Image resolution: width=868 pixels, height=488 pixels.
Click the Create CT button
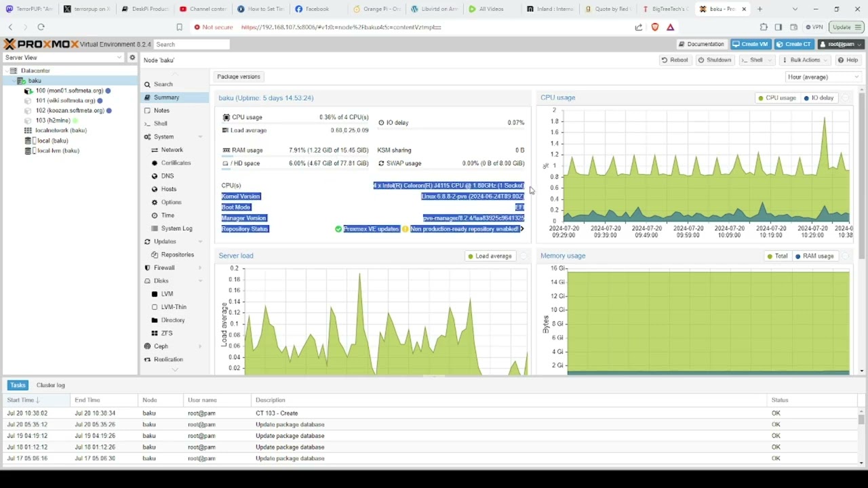793,44
